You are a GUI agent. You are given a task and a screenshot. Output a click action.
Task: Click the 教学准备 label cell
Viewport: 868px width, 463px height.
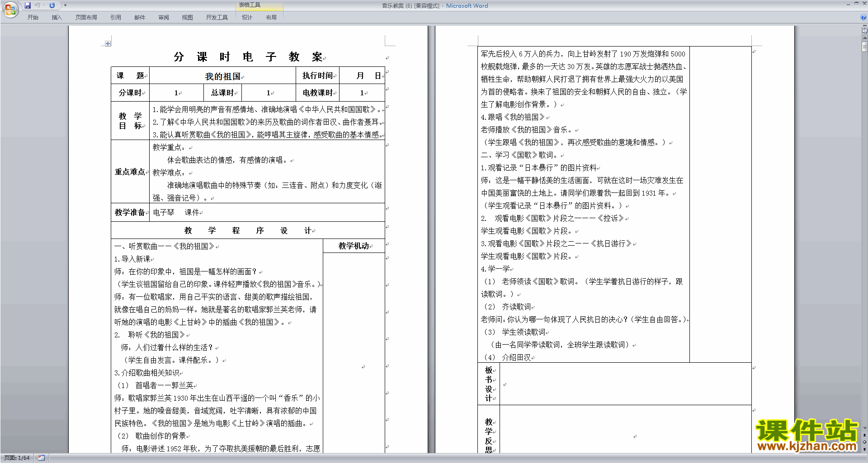click(x=130, y=212)
